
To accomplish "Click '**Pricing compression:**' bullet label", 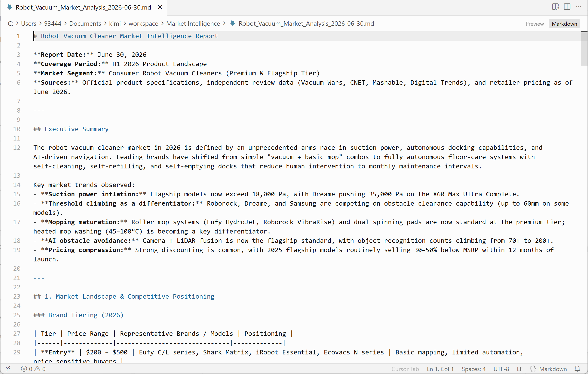I will click(x=86, y=250).
